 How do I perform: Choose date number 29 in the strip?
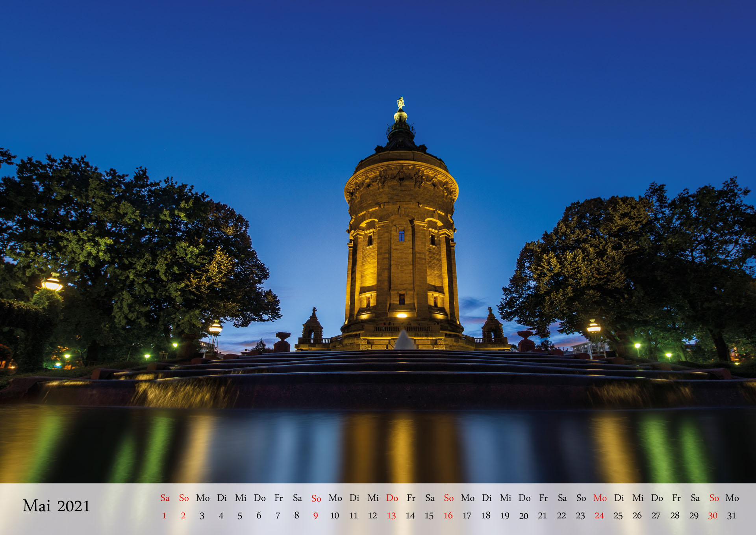tap(693, 515)
